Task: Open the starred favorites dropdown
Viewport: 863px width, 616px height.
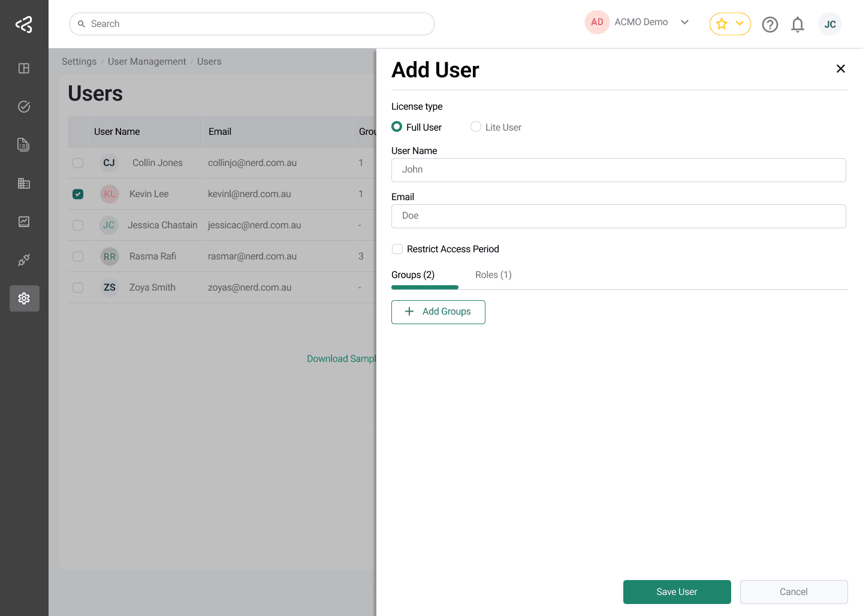Action: [729, 24]
